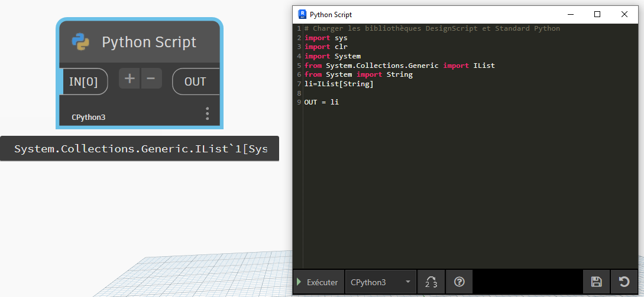Screen dimensions: 644x297
Task: Click the 'from System.Collections.Generic import IList' line
Action: coord(400,66)
